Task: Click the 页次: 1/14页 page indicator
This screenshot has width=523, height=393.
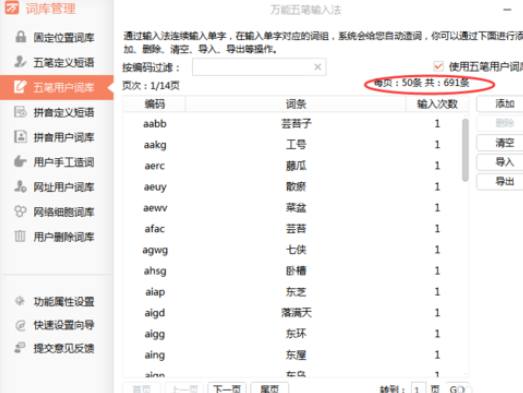Action: click(151, 86)
